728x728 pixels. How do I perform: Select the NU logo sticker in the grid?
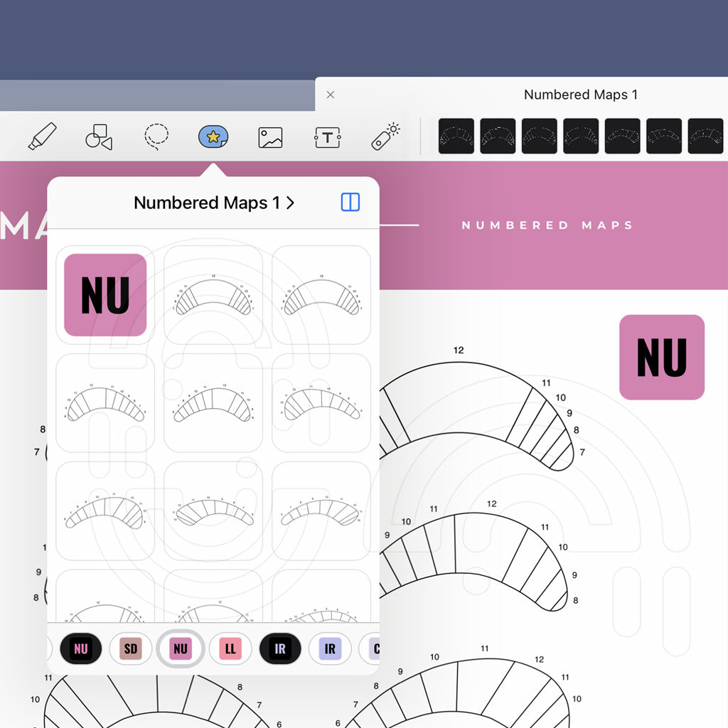[x=105, y=294]
